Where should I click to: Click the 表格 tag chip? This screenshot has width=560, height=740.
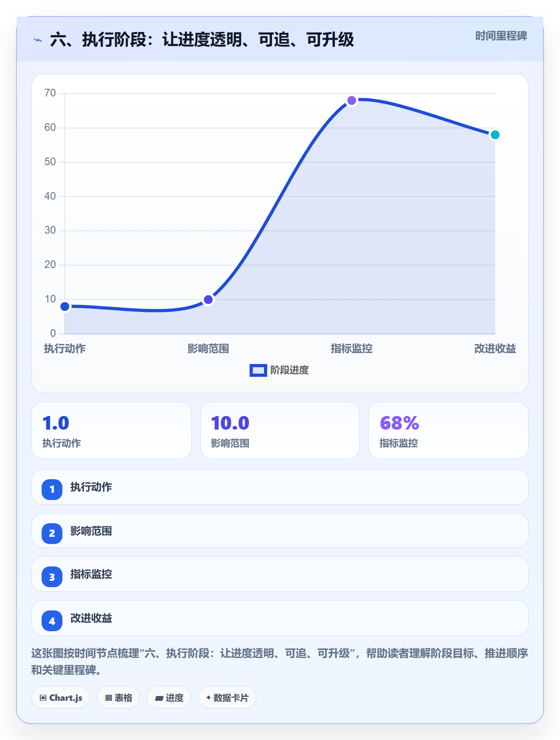pyautogui.click(x=118, y=698)
